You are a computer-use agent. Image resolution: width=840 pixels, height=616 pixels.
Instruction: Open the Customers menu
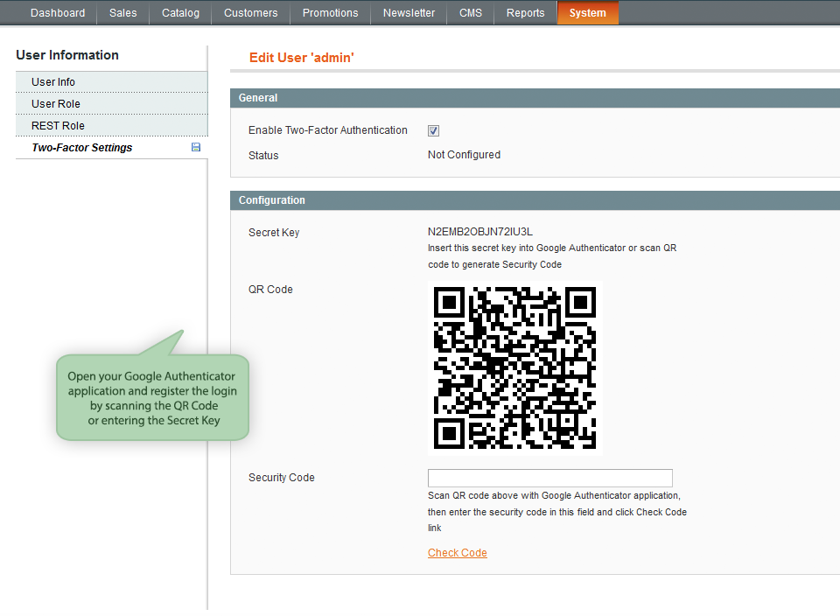click(x=251, y=13)
